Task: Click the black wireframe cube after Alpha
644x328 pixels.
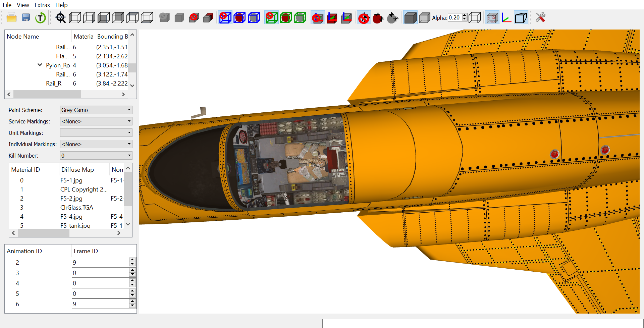Action: [475, 17]
